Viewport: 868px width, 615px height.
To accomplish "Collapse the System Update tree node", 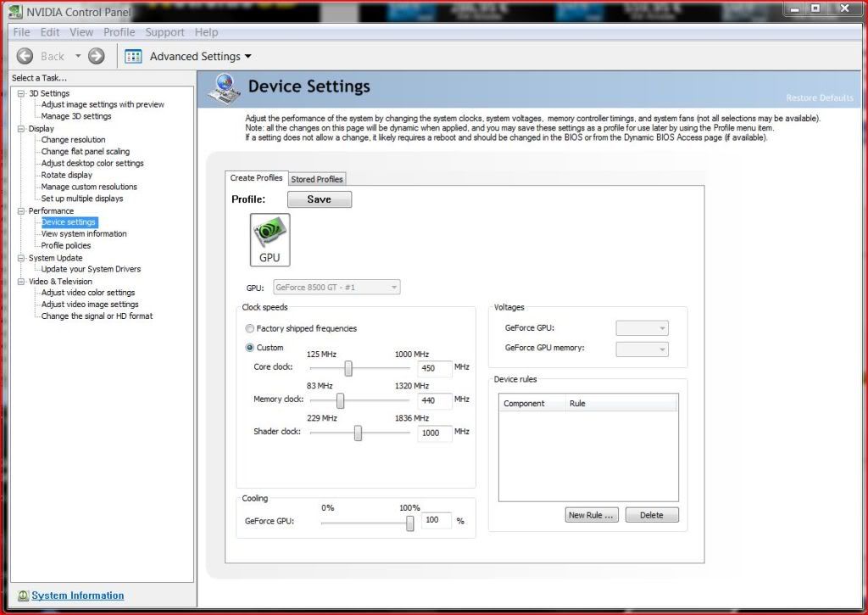I will tap(21, 258).
